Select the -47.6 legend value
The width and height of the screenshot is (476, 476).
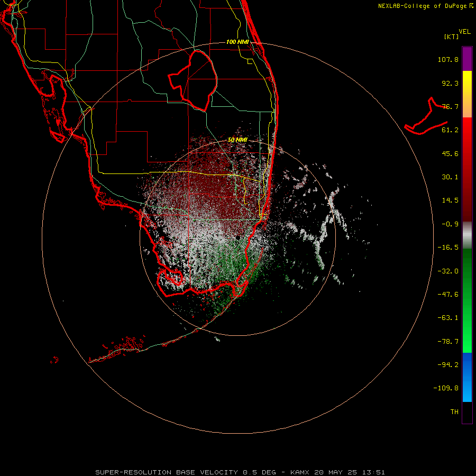[x=448, y=295]
